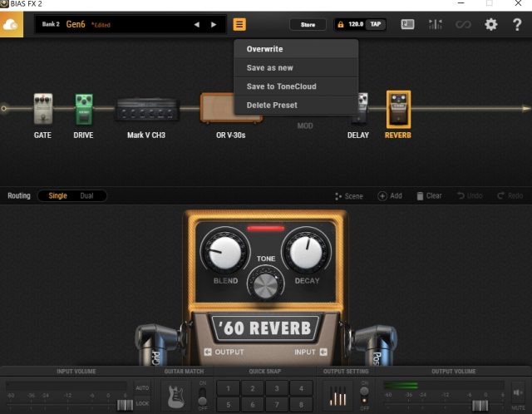Image resolution: width=532 pixels, height=414 pixels.
Task: Open the Store button
Action: 308,24
